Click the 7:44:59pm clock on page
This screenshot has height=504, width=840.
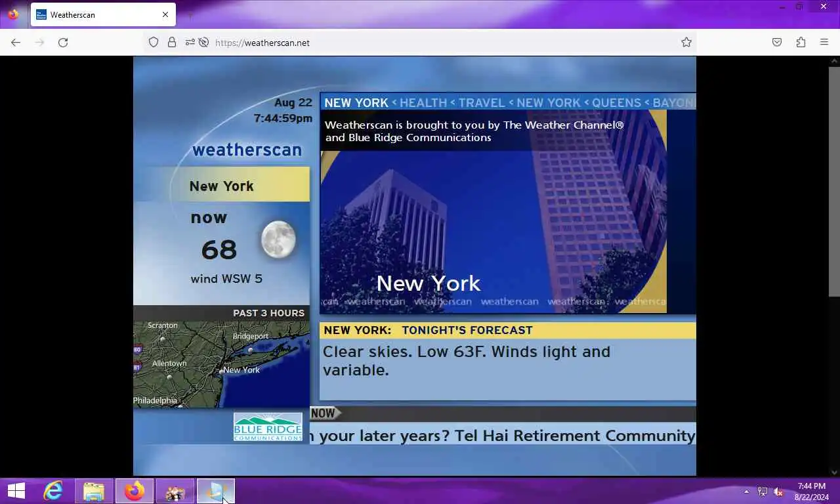pos(283,118)
